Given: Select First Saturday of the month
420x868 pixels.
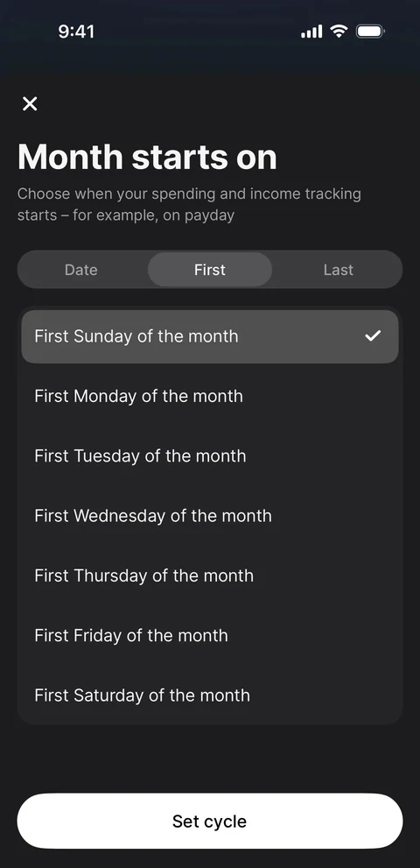Looking at the screenshot, I should 210,695.
